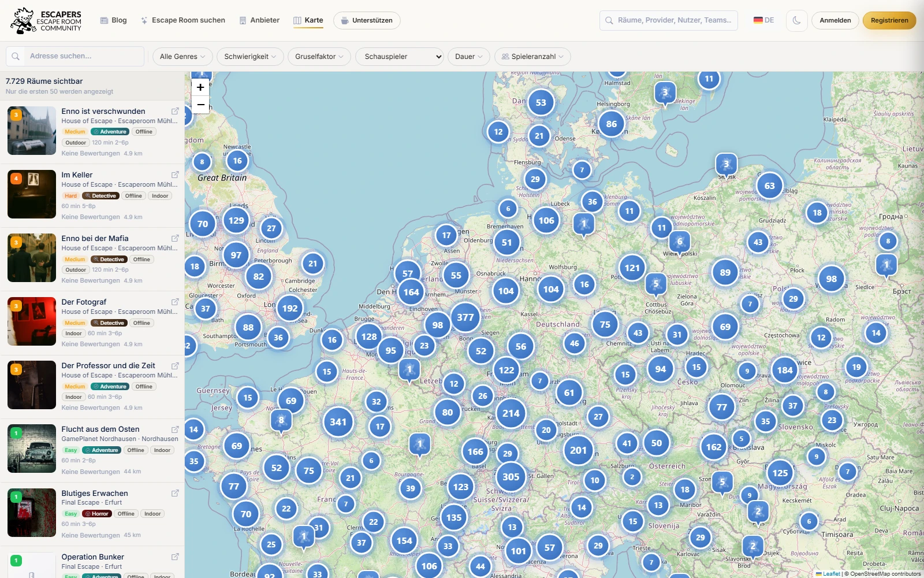
Task: Open the Schauspieler select box
Action: tap(400, 57)
